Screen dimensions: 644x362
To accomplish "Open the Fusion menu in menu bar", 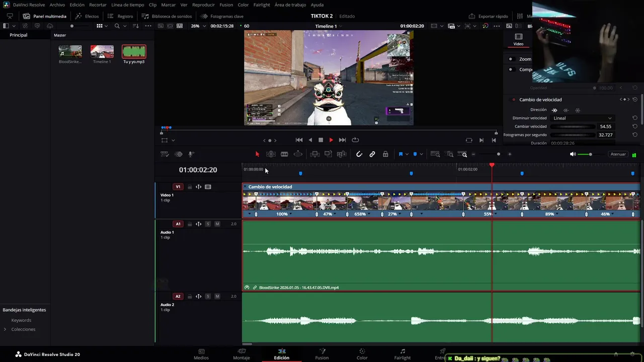I will pyautogui.click(x=226, y=5).
